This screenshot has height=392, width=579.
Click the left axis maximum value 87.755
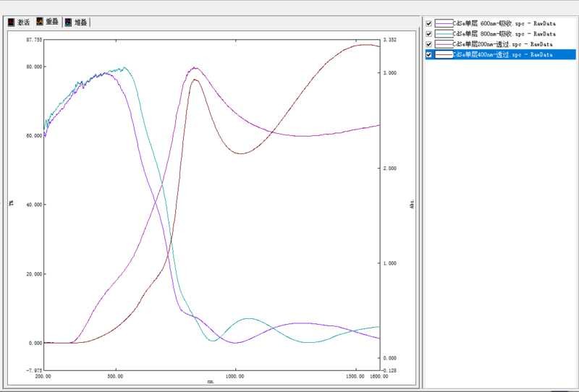click(34, 40)
